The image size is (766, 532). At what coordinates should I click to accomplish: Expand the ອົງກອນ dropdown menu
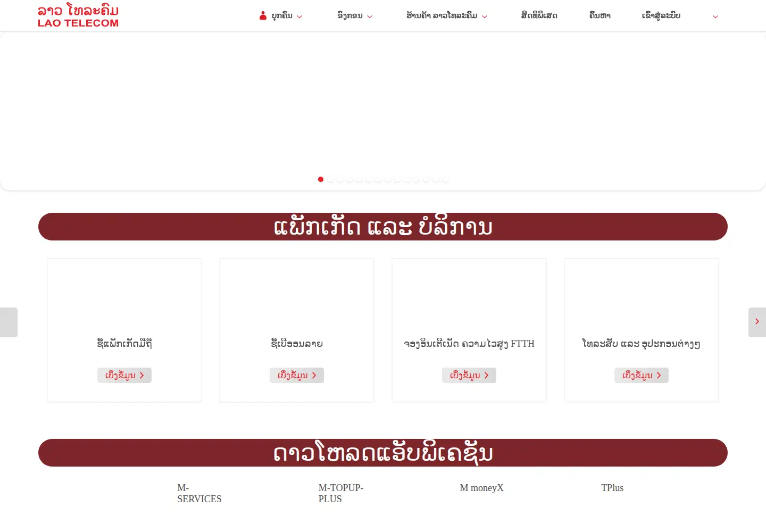355,16
